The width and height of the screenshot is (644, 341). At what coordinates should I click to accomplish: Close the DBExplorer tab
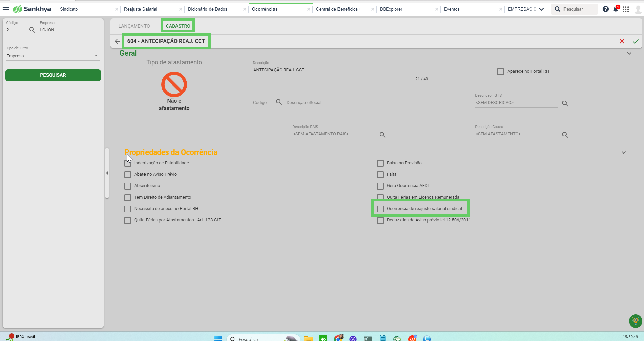coord(437,9)
